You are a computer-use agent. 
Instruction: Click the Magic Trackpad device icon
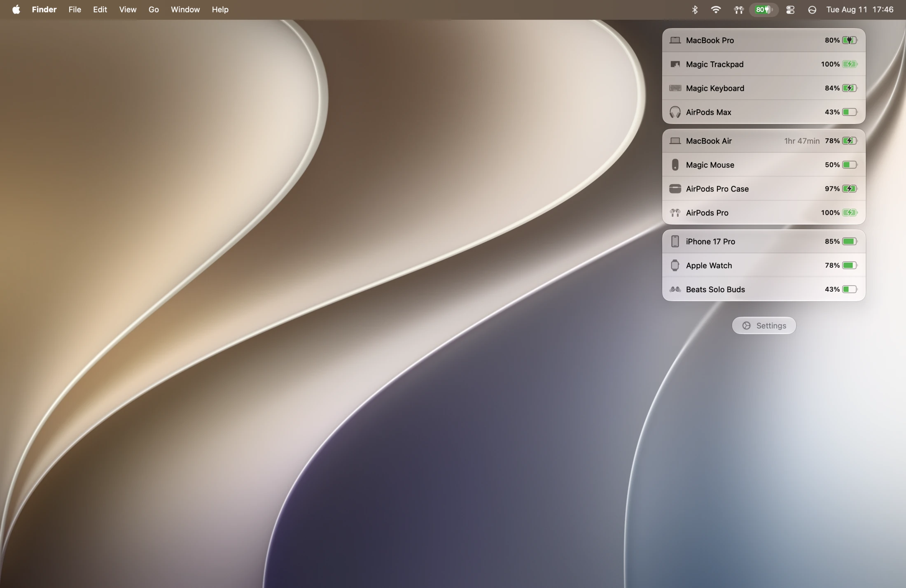(675, 64)
